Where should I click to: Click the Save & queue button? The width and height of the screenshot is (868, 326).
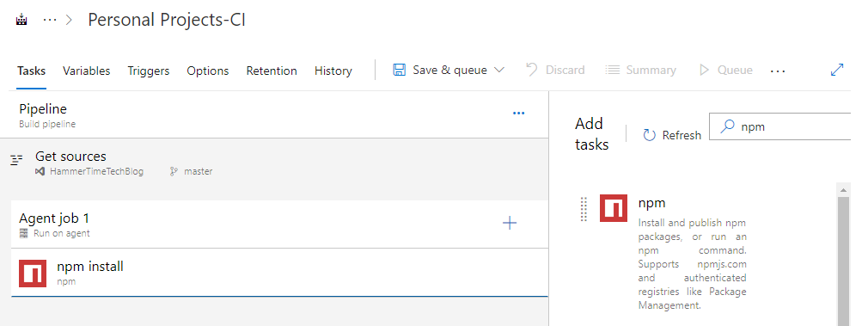(441, 71)
